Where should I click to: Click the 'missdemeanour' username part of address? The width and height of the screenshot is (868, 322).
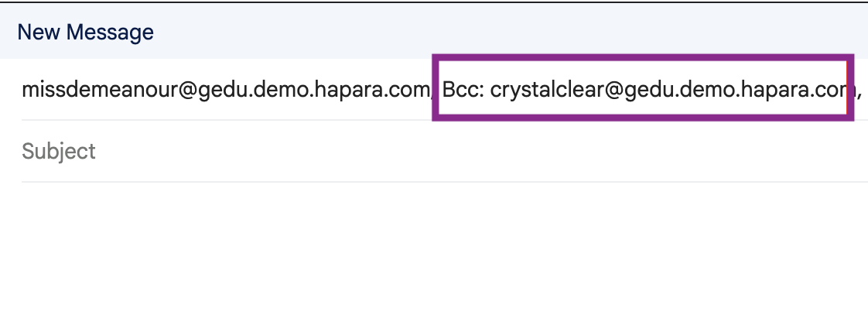coord(98,89)
